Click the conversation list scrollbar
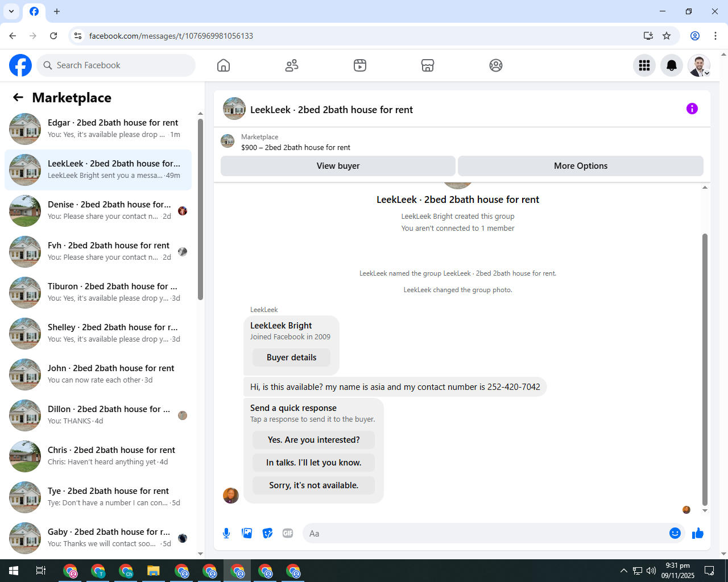Screen dimensions: 728x582 200,209
